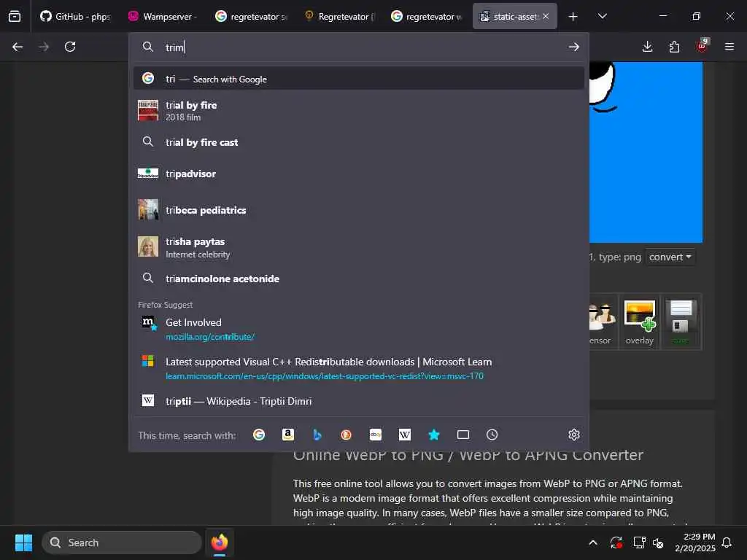
Task: Select the 'trisha paytas' suggestion
Action: point(359,247)
